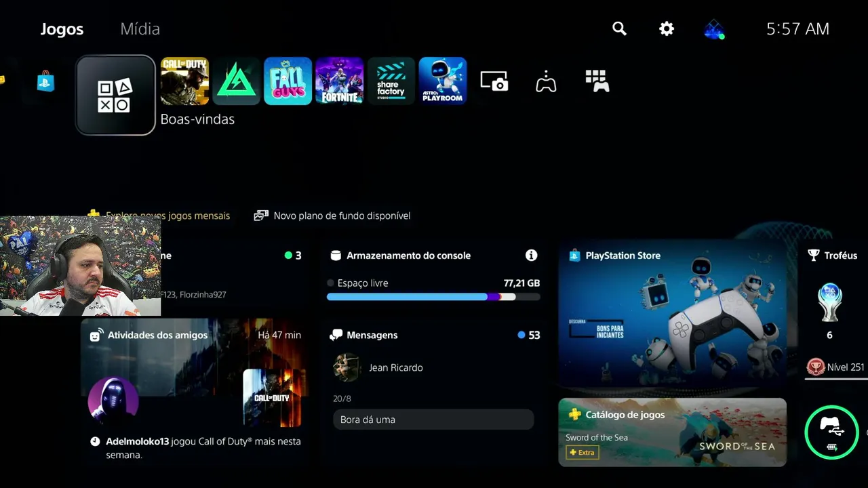Screen dimensions: 868x488
Task: Open the green triangle game tile
Action: click(x=236, y=81)
